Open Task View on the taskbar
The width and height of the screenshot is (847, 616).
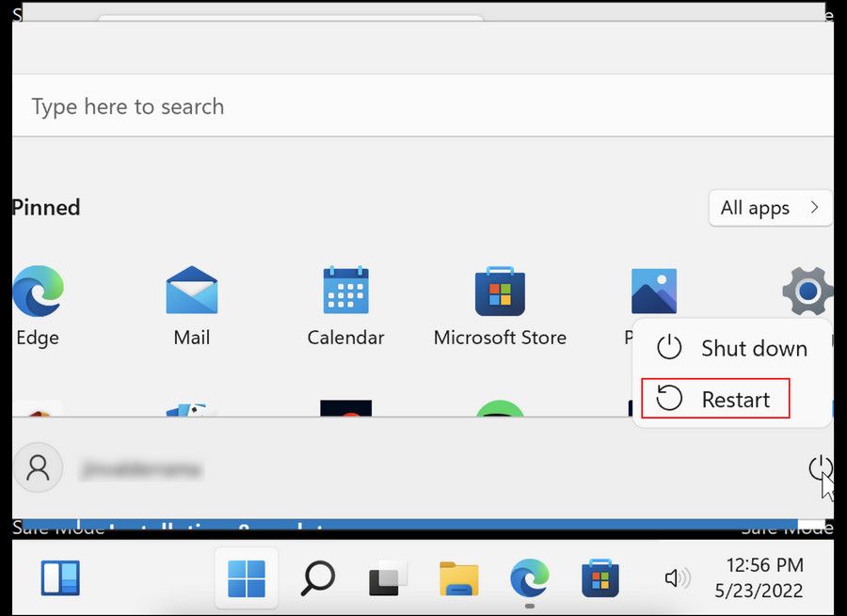click(x=387, y=577)
